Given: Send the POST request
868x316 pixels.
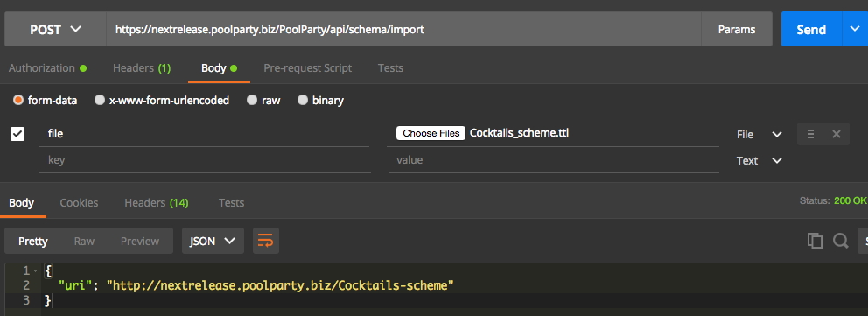Looking at the screenshot, I should click(811, 29).
